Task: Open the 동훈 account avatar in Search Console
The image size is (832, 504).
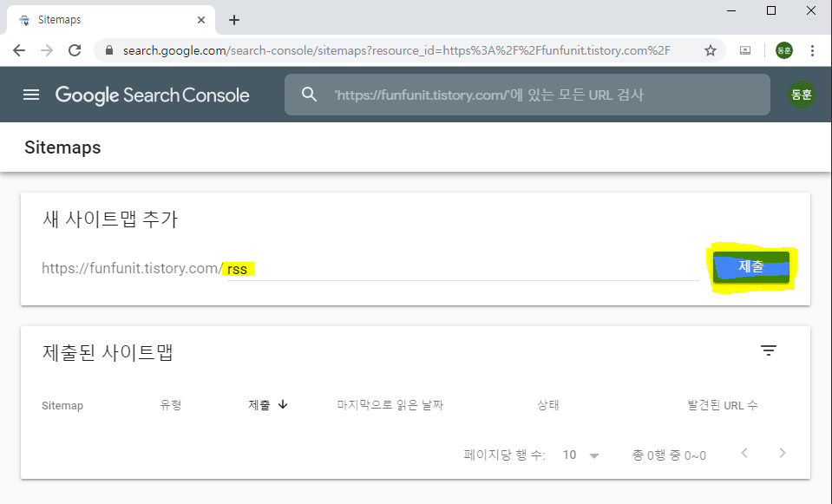Action: pyautogui.click(x=802, y=95)
